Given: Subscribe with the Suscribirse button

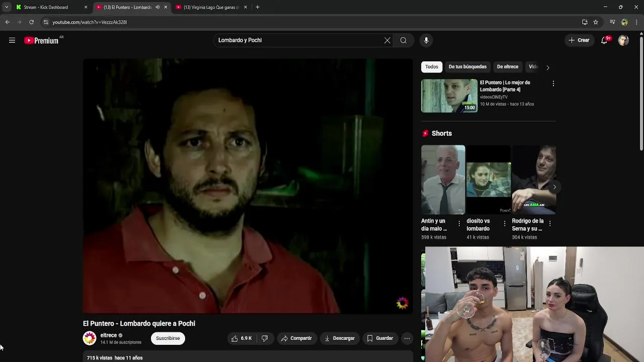Looking at the screenshot, I should pyautogui.click(x=168, y=338).
